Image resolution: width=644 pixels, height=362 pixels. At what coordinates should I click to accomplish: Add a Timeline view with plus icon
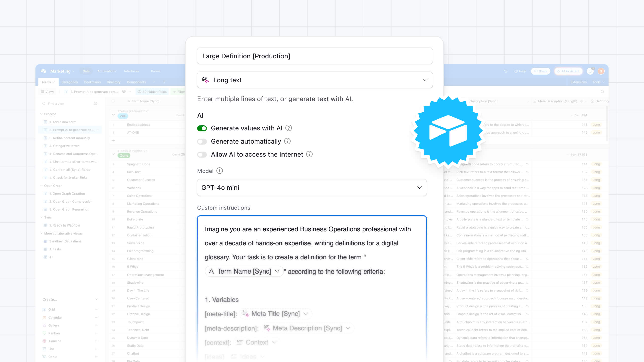(96, 341)
